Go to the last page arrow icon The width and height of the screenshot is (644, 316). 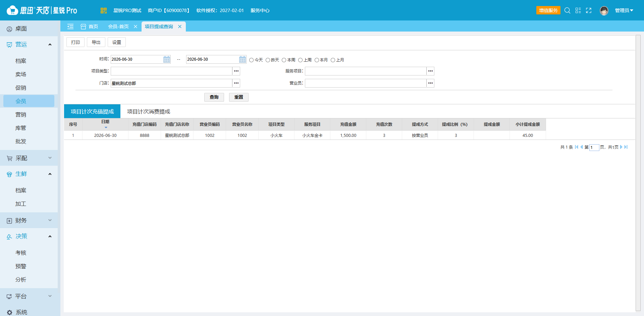coord(626,147)
